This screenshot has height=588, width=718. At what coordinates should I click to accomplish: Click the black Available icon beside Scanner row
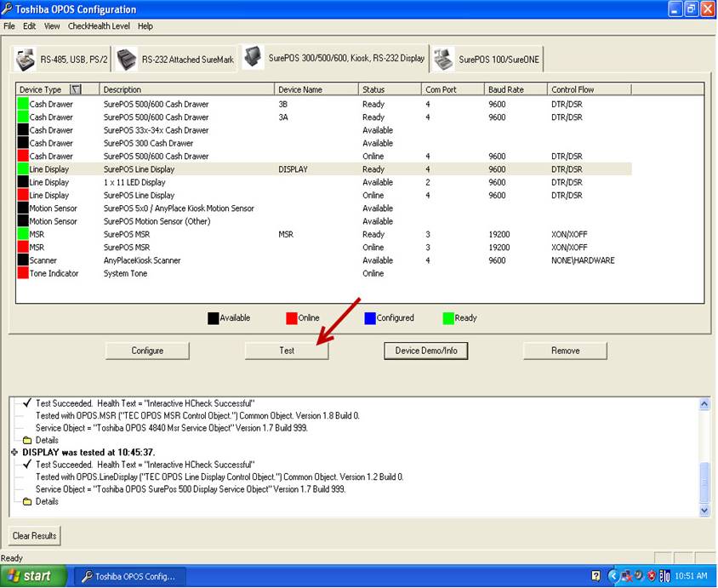[23, 260]
